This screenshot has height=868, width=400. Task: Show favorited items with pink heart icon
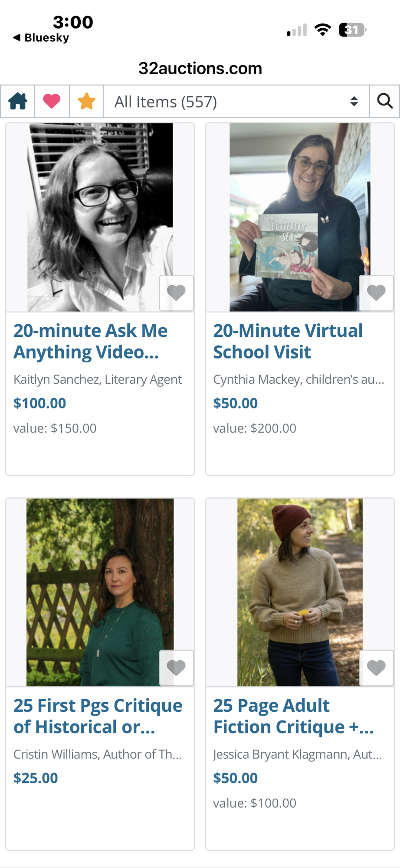[x=52, y=102]
